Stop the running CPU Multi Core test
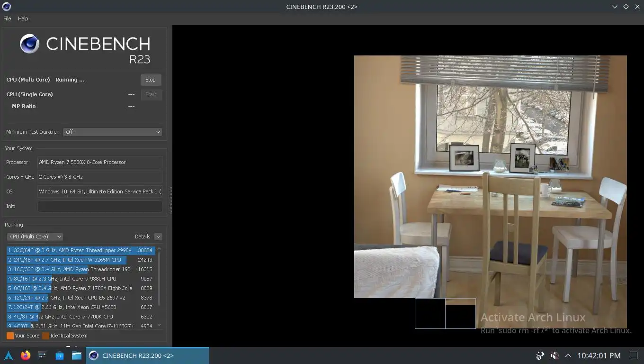 pyautogui.click(x=151, y=80)
